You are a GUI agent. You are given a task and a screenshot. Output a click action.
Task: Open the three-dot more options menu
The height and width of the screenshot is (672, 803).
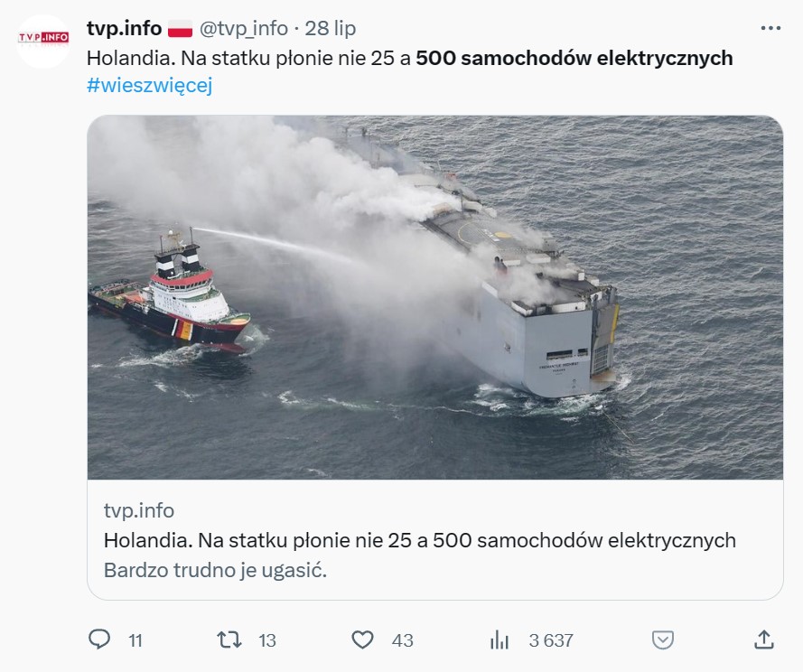pyautogui.click(x=770, y=28)
